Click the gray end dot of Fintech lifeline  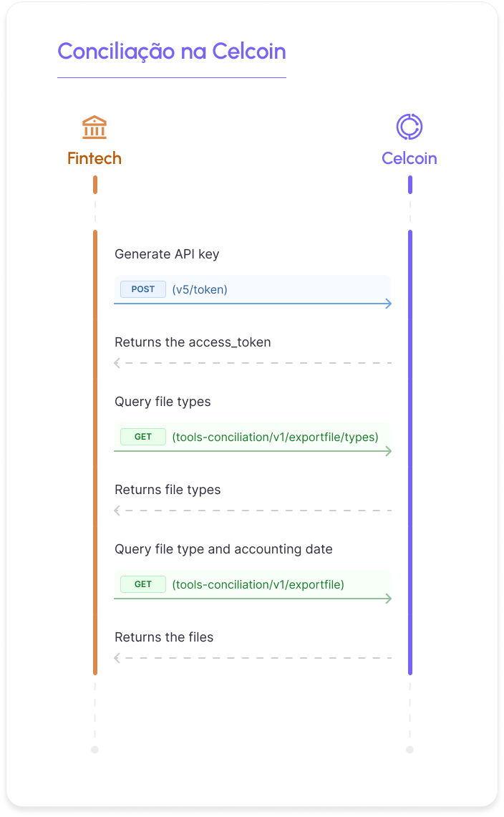click(x=95, y=750)
